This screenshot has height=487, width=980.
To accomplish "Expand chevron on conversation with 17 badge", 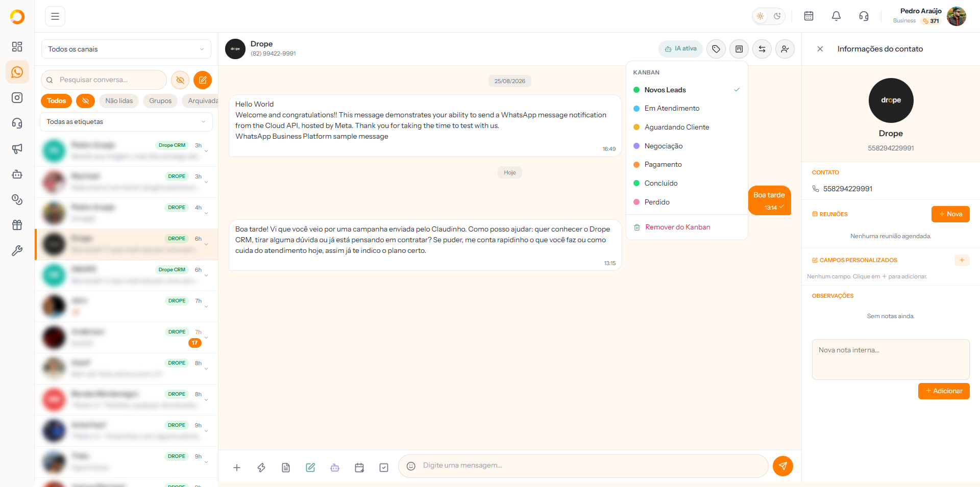I will tap(206, 338).
